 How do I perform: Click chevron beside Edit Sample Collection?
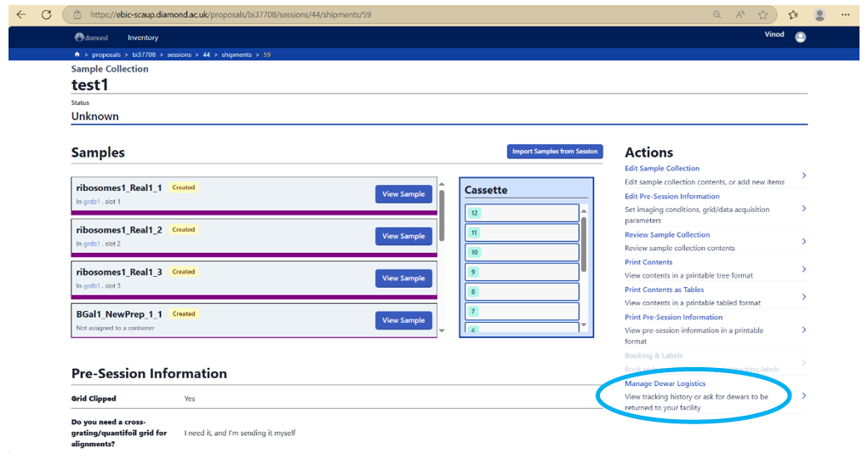click(804, 175)
